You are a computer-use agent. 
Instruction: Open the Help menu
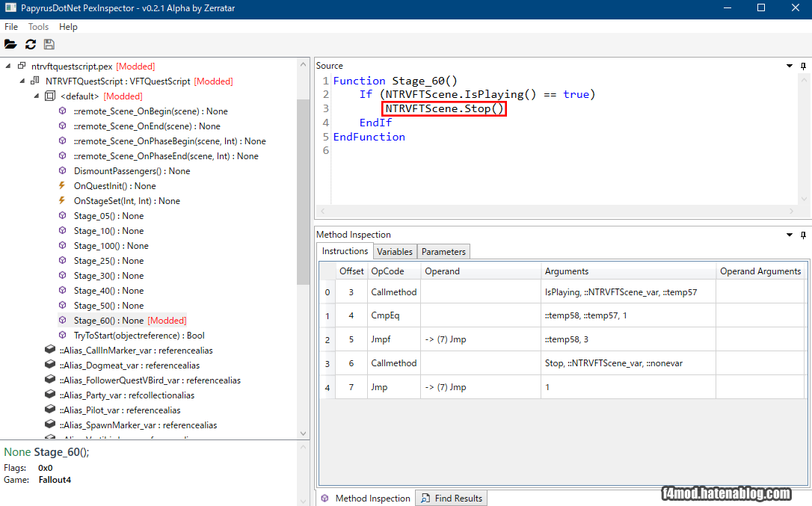[68, 27]
